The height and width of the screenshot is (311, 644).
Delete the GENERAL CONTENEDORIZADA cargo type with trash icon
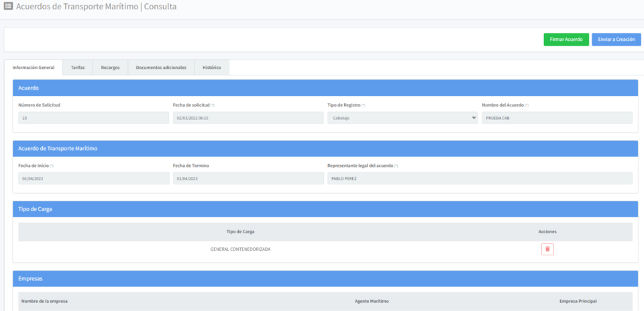pyautogui.click(x=547, y=249)
